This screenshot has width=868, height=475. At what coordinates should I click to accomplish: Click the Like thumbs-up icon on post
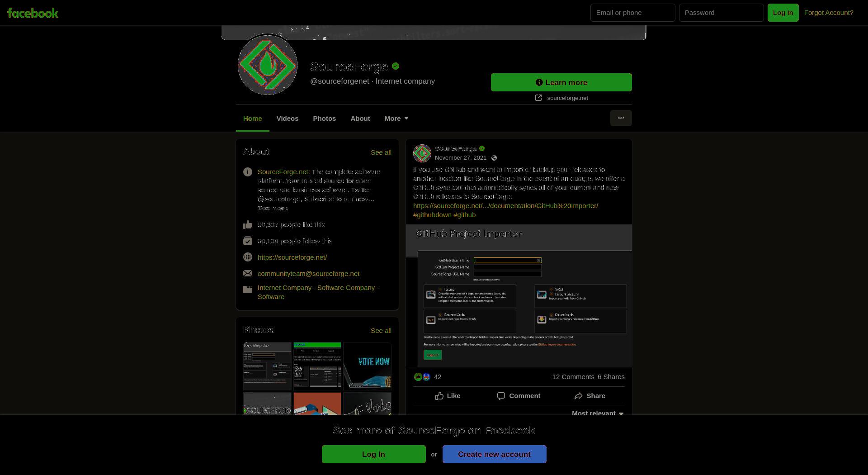pyautogui.click(x=439, y=396)
